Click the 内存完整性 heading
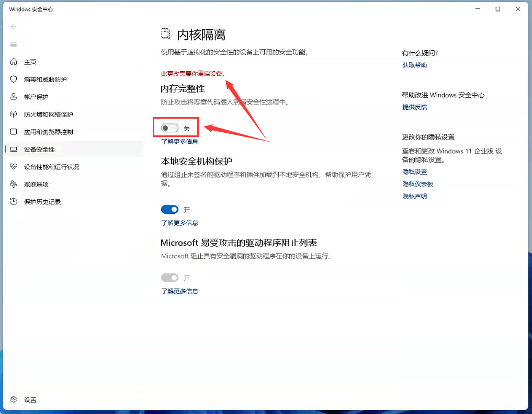Screen dimensions: 532x414 click(183, 89)
